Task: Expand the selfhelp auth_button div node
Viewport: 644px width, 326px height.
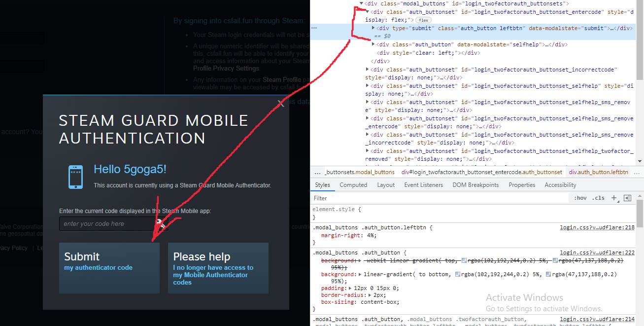Action: 373,44
